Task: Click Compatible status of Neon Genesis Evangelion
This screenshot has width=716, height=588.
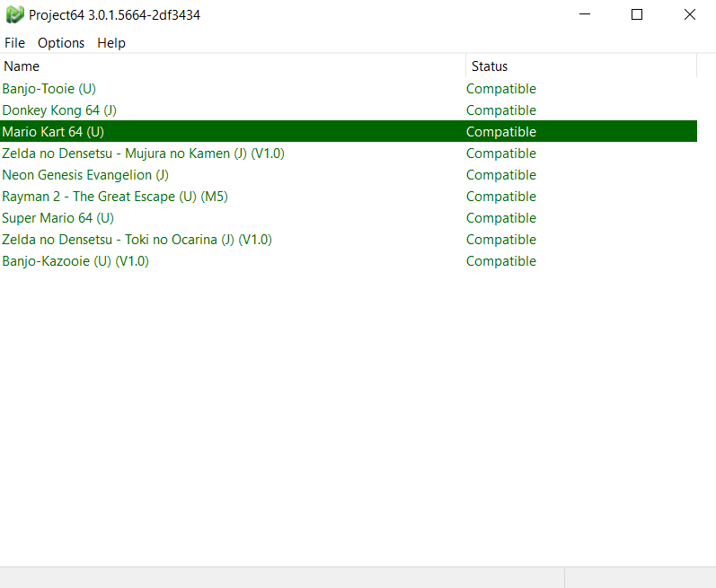Action: 501,175
